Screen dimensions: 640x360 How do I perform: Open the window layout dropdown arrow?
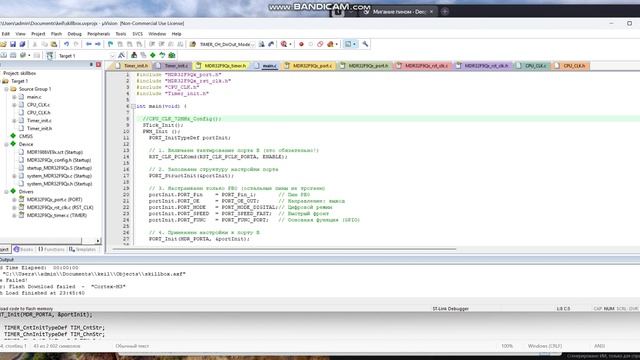tap(354, 44)
